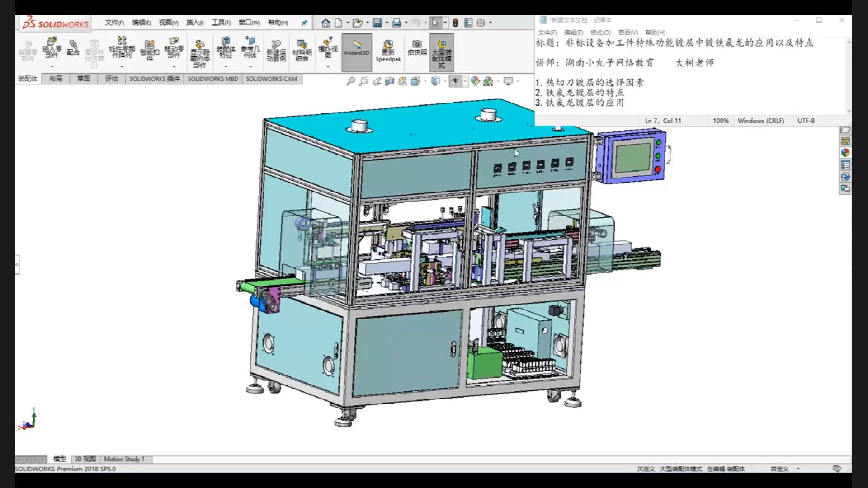Click Zoom to Fit magnifier in view toolbar

click(x=351, y=81)
